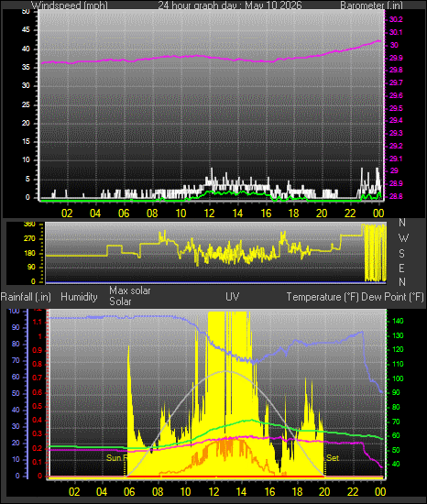Click the 14 hour label on bottom graph

click(241, 492)
